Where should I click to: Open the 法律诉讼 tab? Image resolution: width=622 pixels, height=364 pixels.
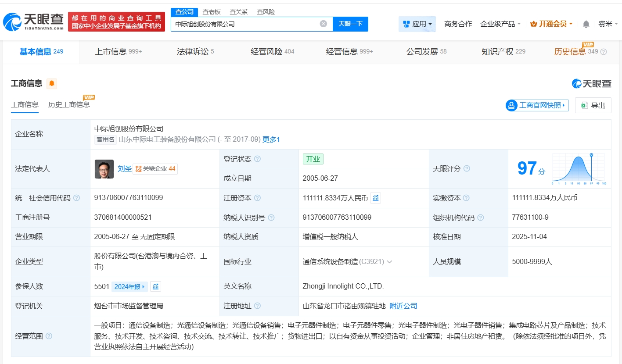(192, 51)
